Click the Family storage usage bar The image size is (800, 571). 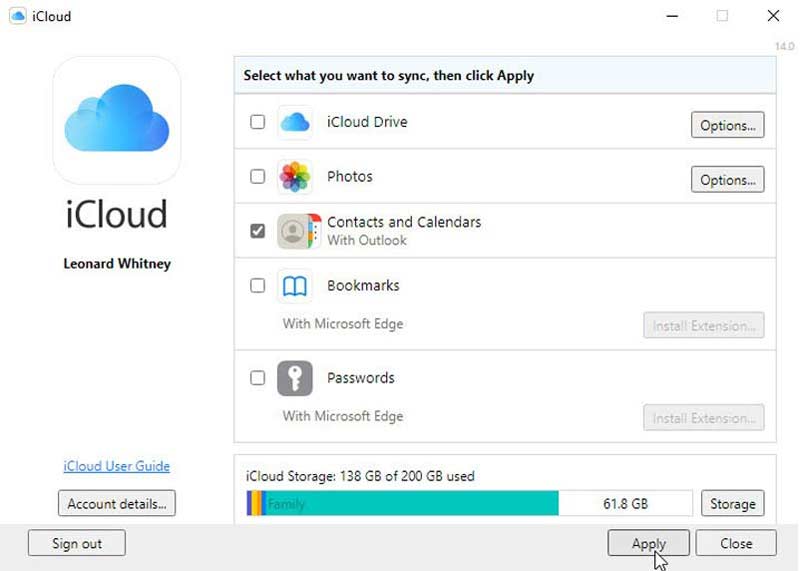[x=410, y=503]
